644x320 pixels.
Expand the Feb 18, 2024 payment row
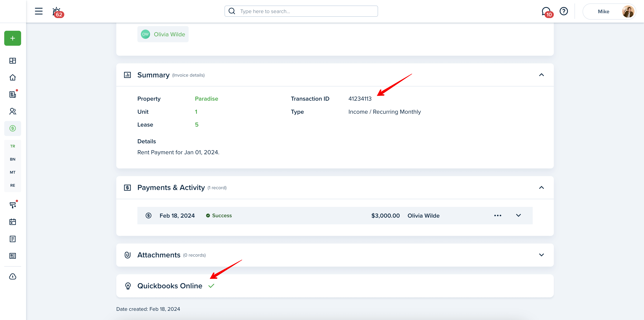point(519,216)
